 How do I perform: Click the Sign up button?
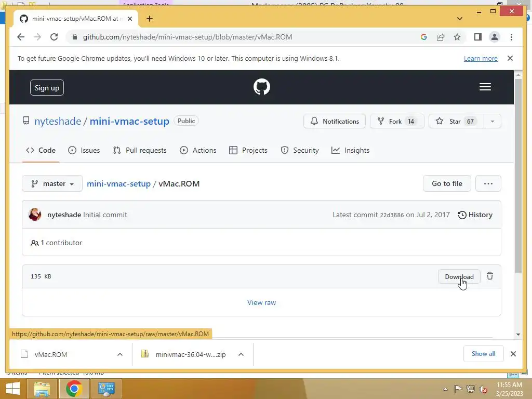(x=47, y=87)
